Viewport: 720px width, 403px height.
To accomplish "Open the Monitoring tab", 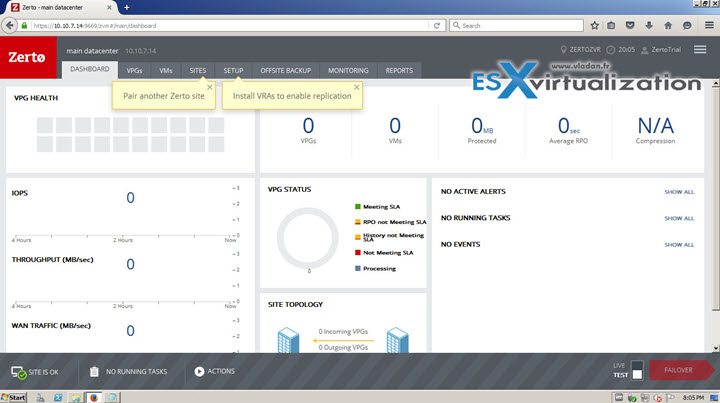I will pos(348,71).
